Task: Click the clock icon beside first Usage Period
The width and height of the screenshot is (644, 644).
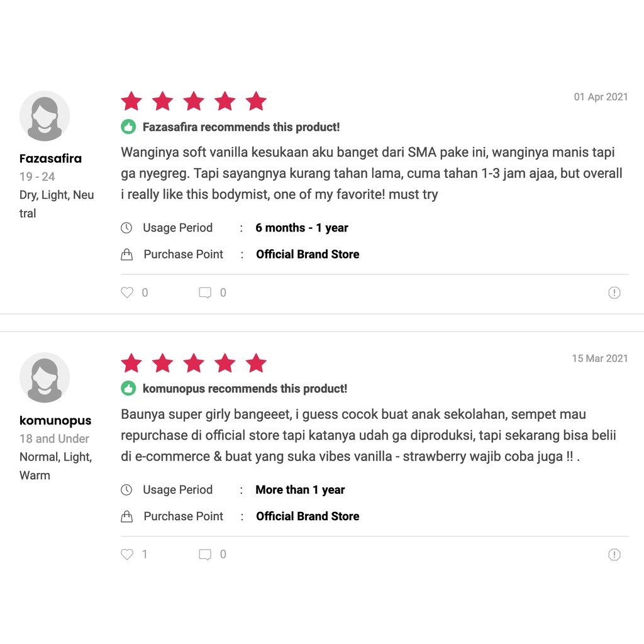Action: click(126, 228)
